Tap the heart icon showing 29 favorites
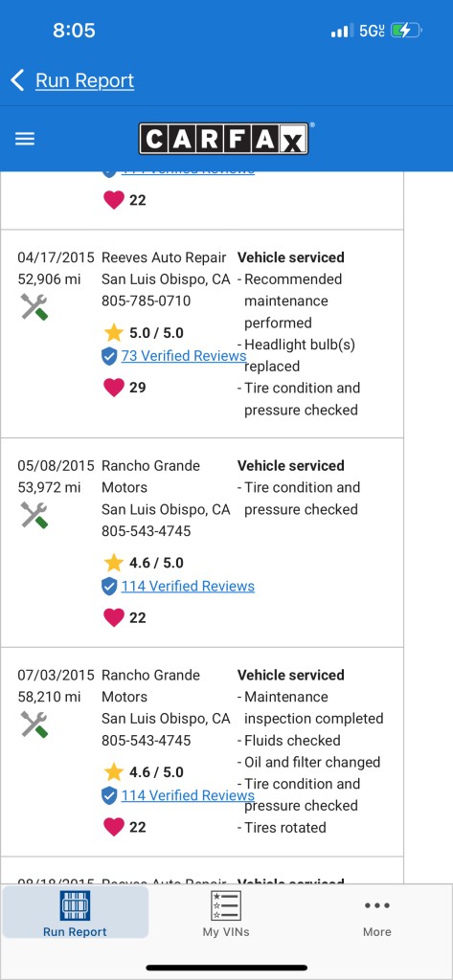 (x=113, y=388)
